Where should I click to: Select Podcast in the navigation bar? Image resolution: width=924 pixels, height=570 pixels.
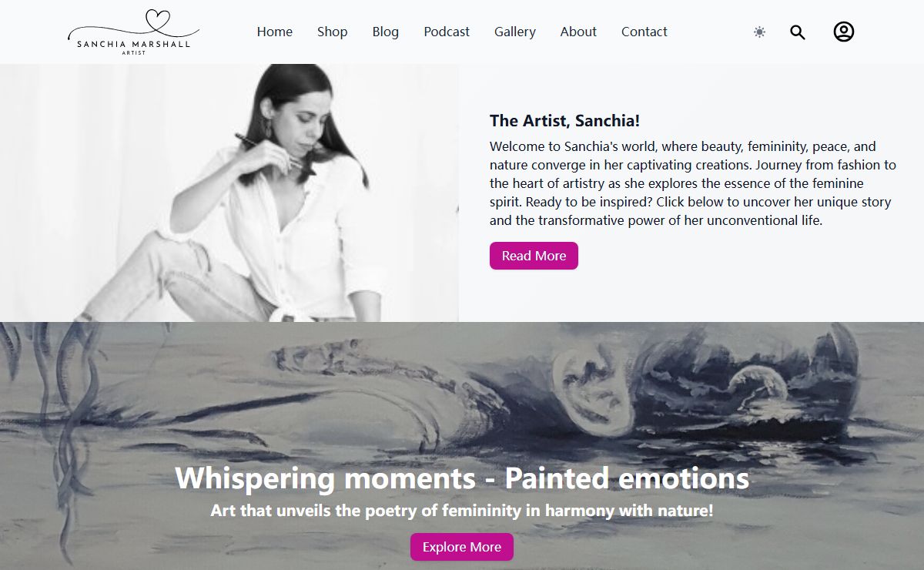click(x=447, y=32)
